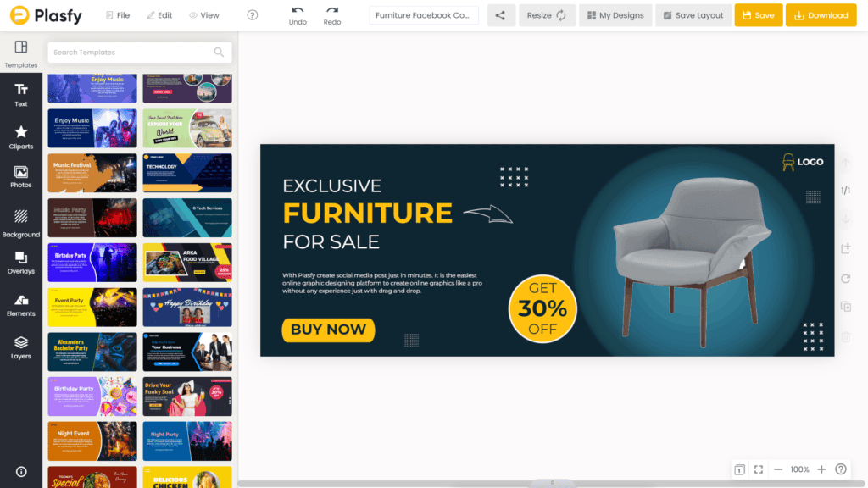This screenshot has height=488, width=868.
Task: Open the Photos panel
Action: pos(21,177)
